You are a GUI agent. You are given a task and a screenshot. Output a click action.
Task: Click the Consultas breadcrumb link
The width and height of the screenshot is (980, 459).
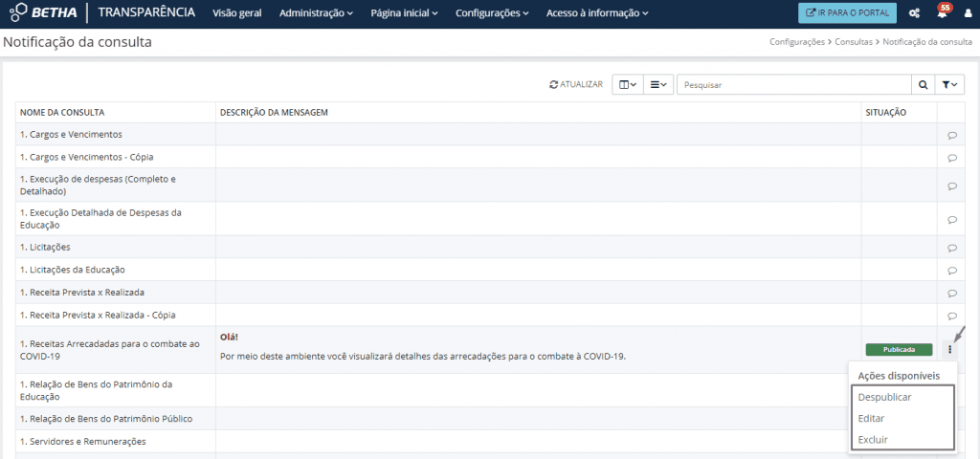point(854,43)
